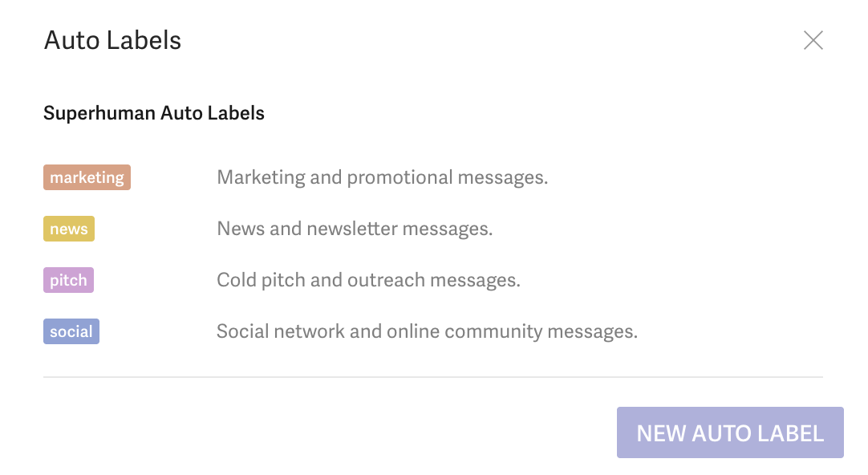Select the yellow news label badge
Image resolution: width=868 pixels, height=475 pixels.
point(68,228)
